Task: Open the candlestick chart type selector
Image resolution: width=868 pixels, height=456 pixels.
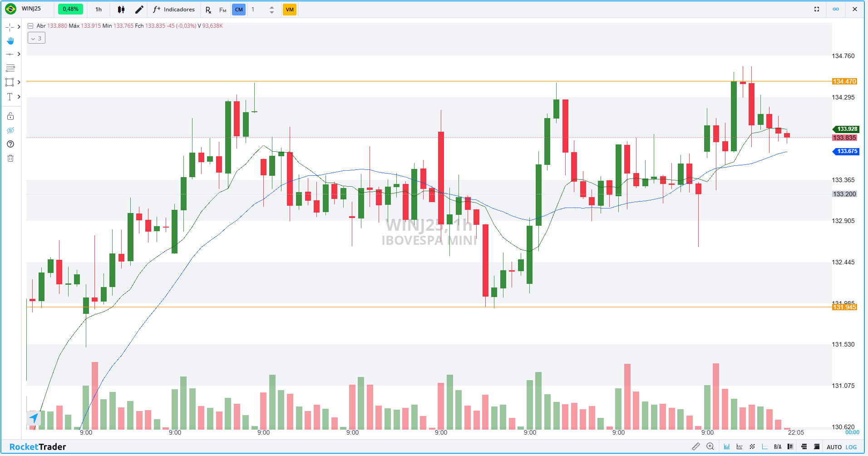Action: (121, 10)
